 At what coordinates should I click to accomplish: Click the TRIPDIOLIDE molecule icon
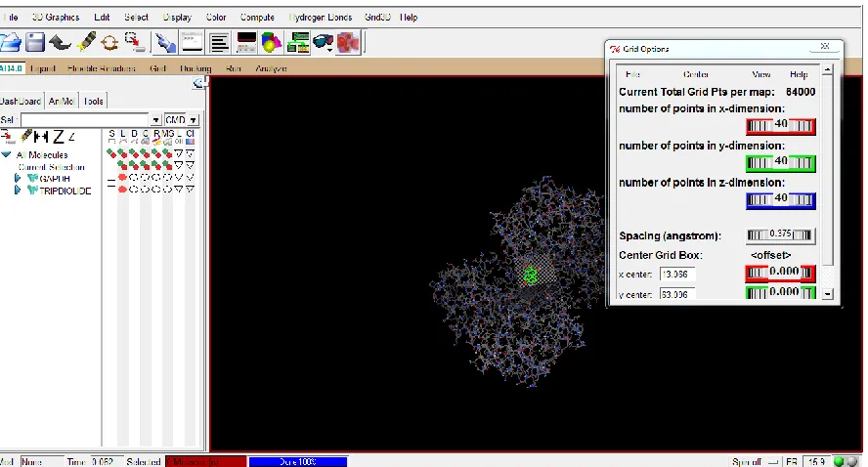point(33,191)
